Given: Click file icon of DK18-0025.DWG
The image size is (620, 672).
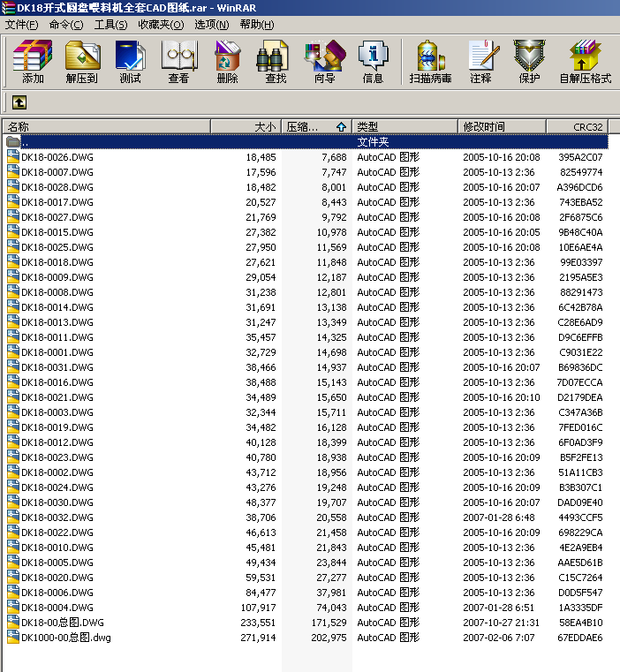Looking at the screenshot, I should (13, 247).
